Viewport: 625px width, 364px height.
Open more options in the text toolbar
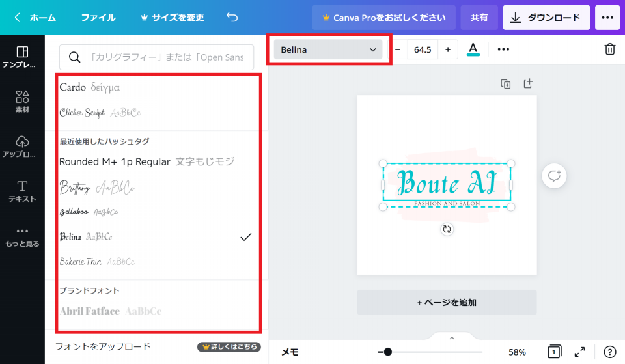tap(503, 49)
